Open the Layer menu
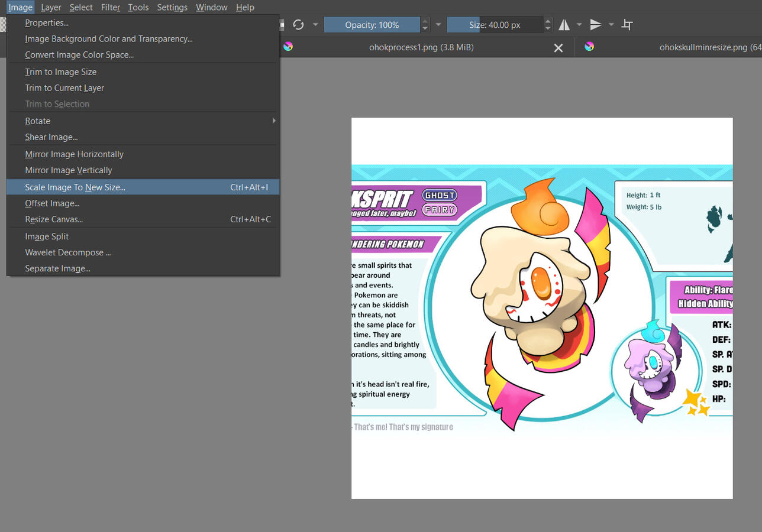762x532 pixels. [51, 7]
